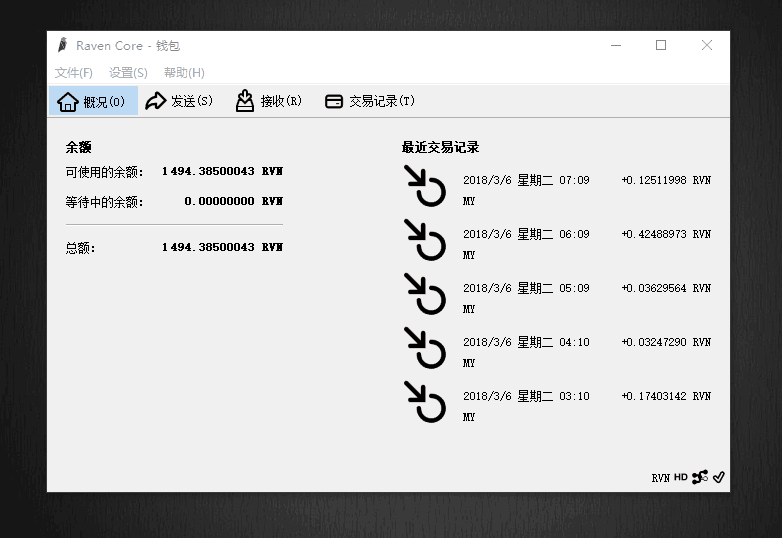This screenshot has height=538, width=782.
Task: Click amount +0.03629564 RVN
Action: [x=666, y=288]
